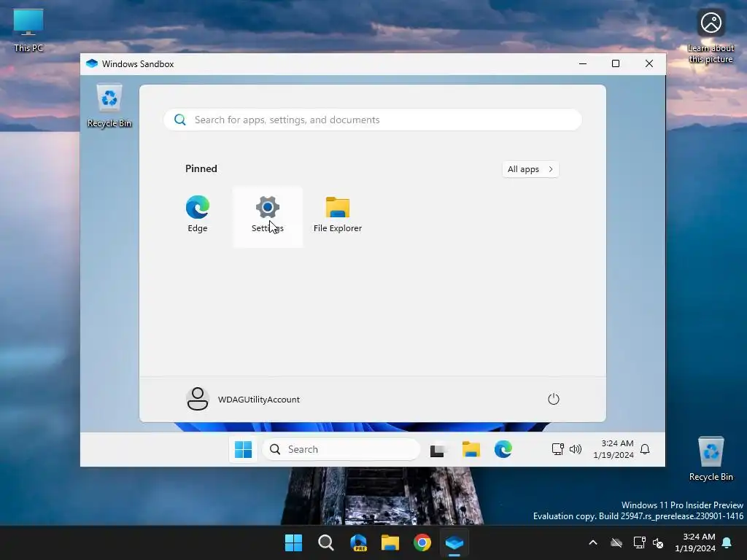The image size is (747, 560).
Task: Open File Explorer from the Sandbox taskbar
Action: 471,449
